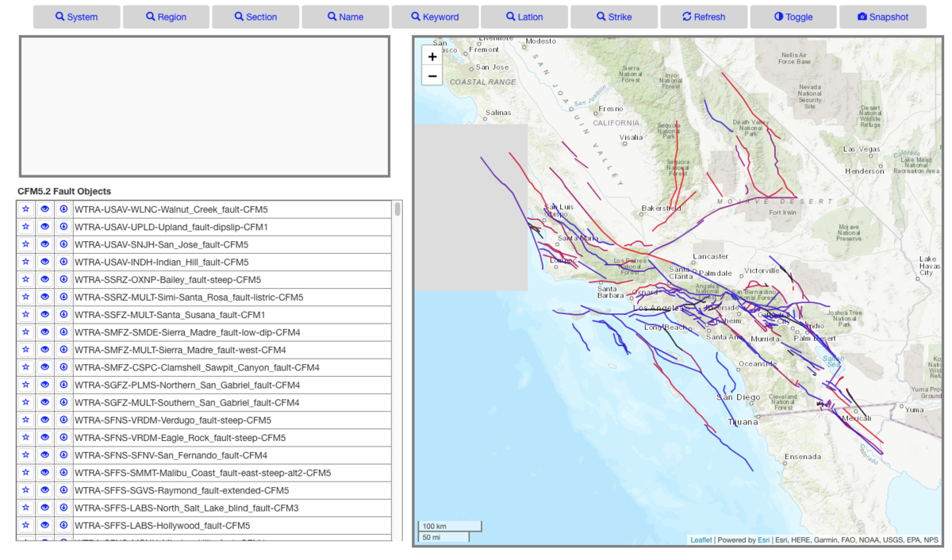Screen dimensions: 952x560
Task: Hide the Indian_Hill fault via eye icon
Action: pos(44,262)
